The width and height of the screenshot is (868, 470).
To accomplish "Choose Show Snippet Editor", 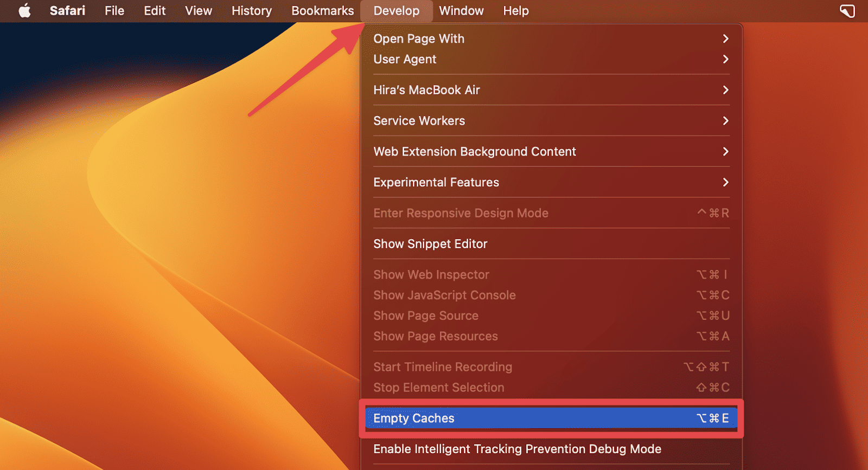I will 551,244.
